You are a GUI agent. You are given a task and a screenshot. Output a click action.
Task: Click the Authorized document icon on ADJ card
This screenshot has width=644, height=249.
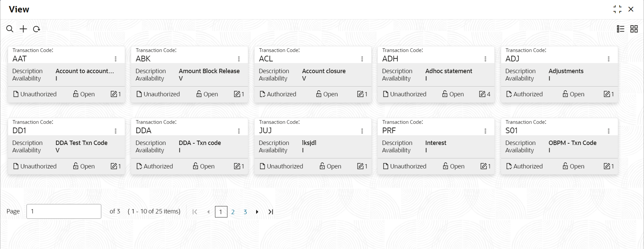click(x=509, y=94)
